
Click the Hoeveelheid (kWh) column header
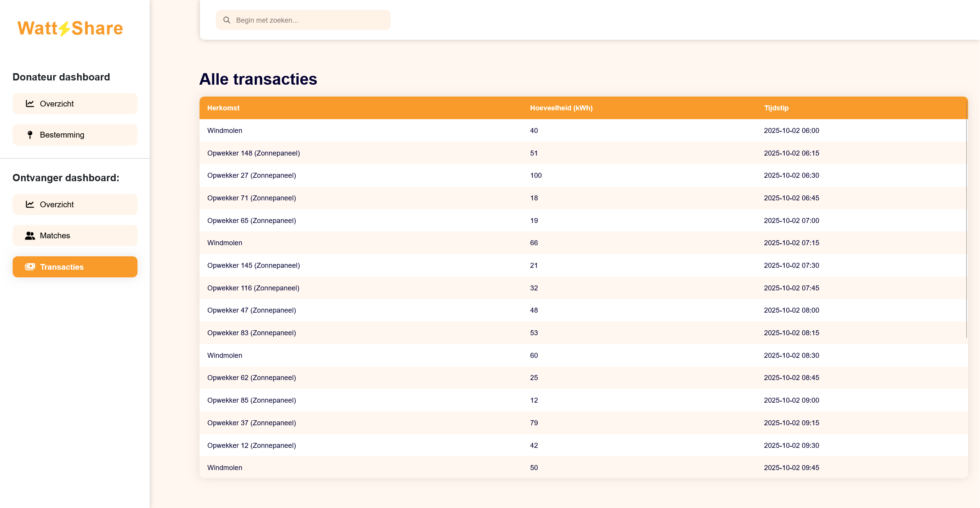(x=561, y=108)
